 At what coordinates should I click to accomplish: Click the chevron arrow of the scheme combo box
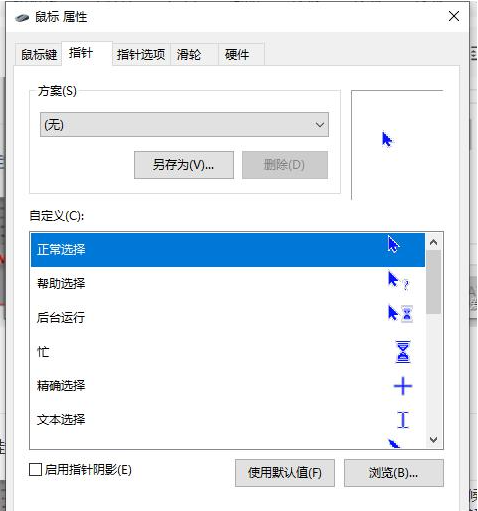pyautogui.click(x=320, y=125)
